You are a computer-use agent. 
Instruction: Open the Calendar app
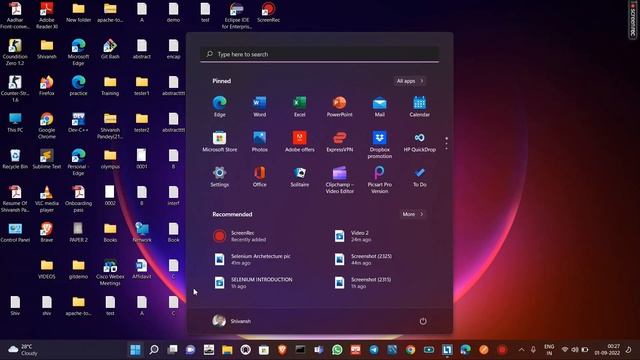pyautogui.click(x=420, y=107)
